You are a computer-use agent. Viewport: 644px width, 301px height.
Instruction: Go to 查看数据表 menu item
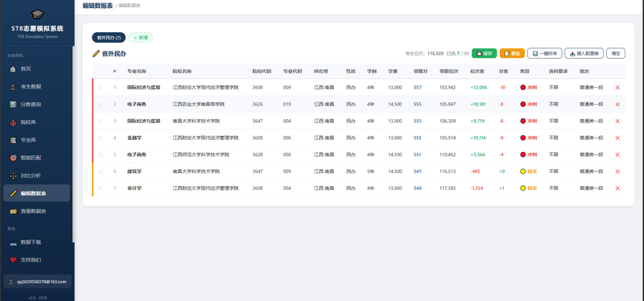pyautogui.click(x=36, y=211)
